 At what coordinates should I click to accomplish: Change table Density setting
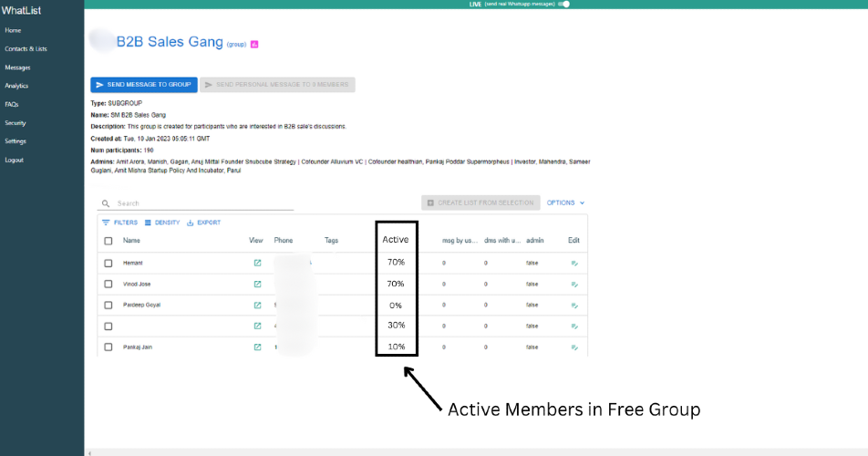click(162, 223)
